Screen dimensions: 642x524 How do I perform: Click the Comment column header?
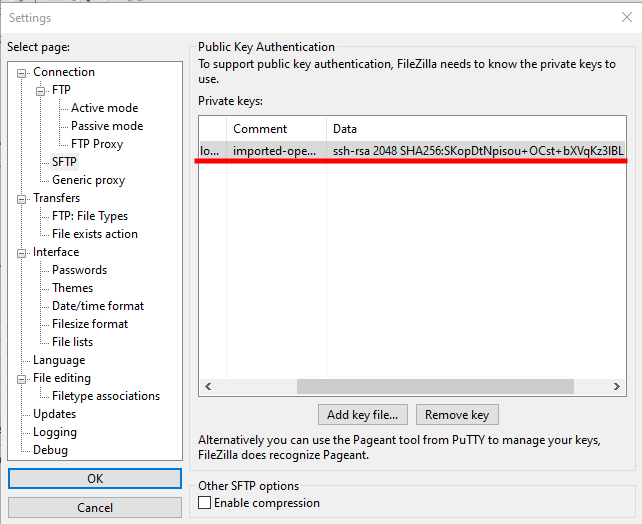point(276,129)
